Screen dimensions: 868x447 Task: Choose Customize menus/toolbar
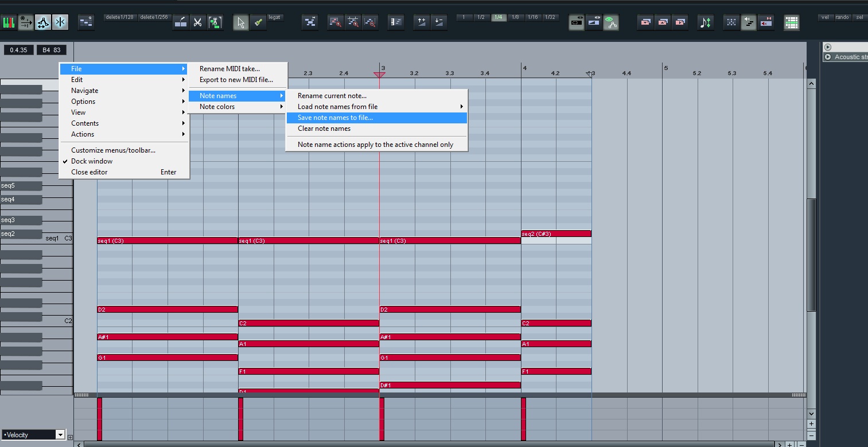(124, 150)
